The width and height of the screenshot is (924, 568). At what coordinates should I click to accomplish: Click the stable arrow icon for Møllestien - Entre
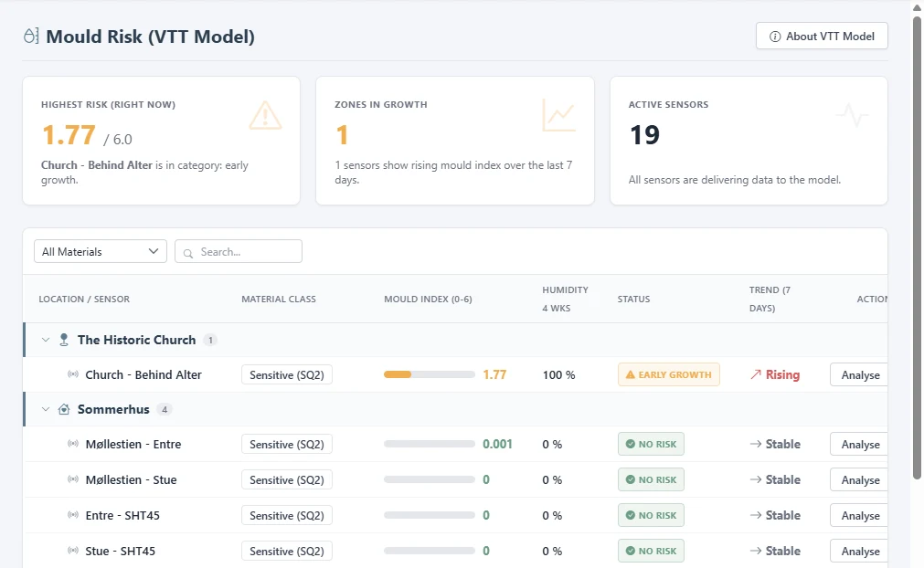pos(756,444)
